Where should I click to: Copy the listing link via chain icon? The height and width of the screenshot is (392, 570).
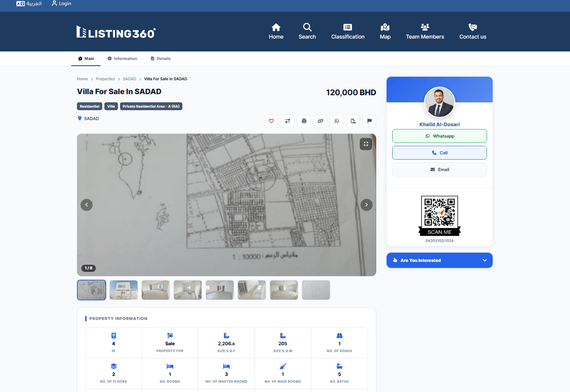coord(320,121)
